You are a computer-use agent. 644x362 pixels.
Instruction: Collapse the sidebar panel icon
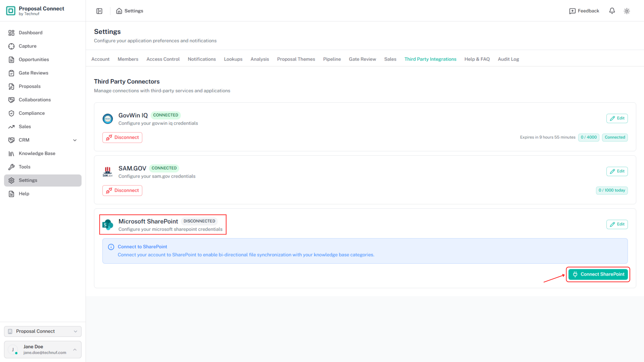99,11
